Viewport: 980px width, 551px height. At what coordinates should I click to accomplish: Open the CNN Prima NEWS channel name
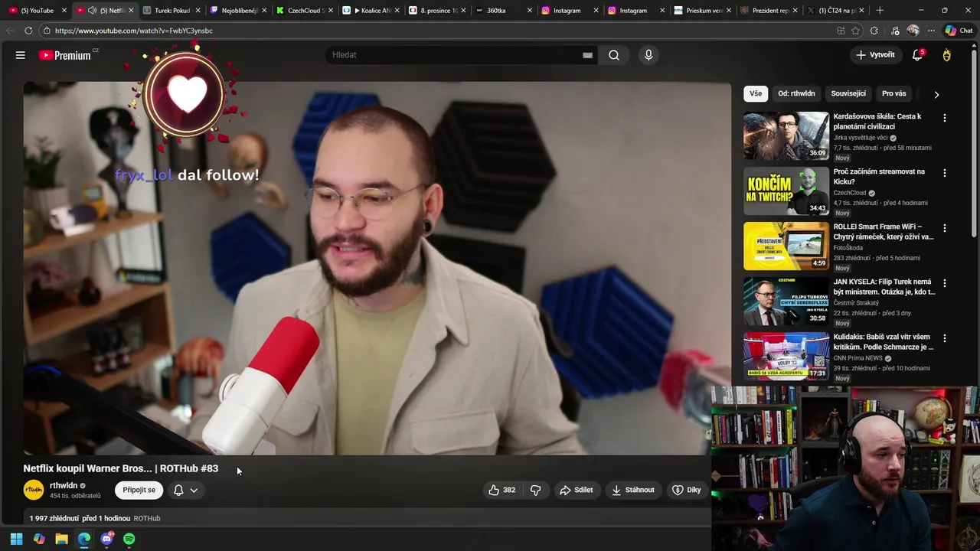tap(857, 358)
